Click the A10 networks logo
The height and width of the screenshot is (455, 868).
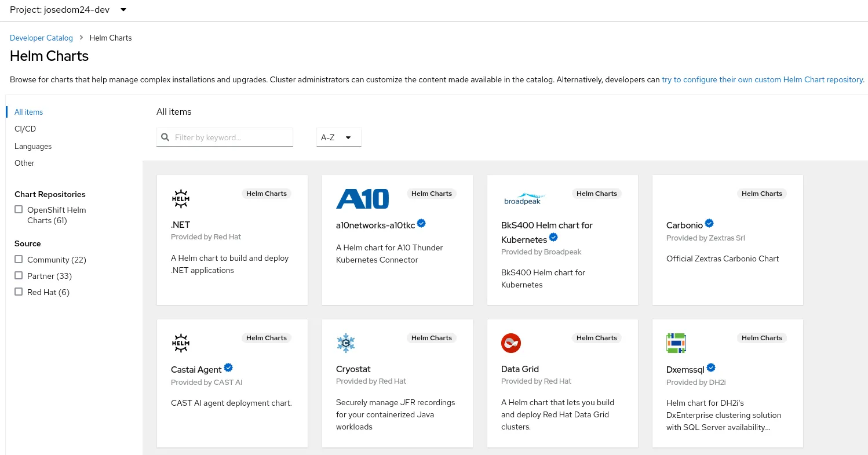click(362, 199)
